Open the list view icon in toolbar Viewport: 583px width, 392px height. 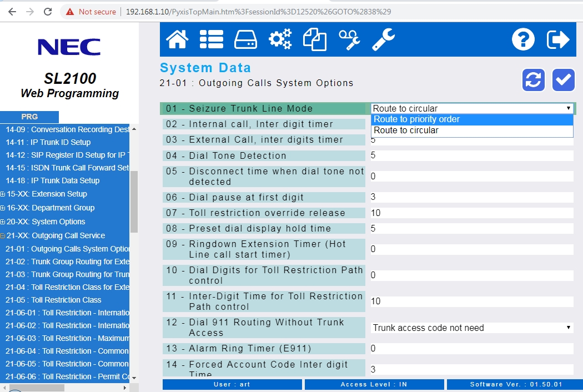coord(211,39)
